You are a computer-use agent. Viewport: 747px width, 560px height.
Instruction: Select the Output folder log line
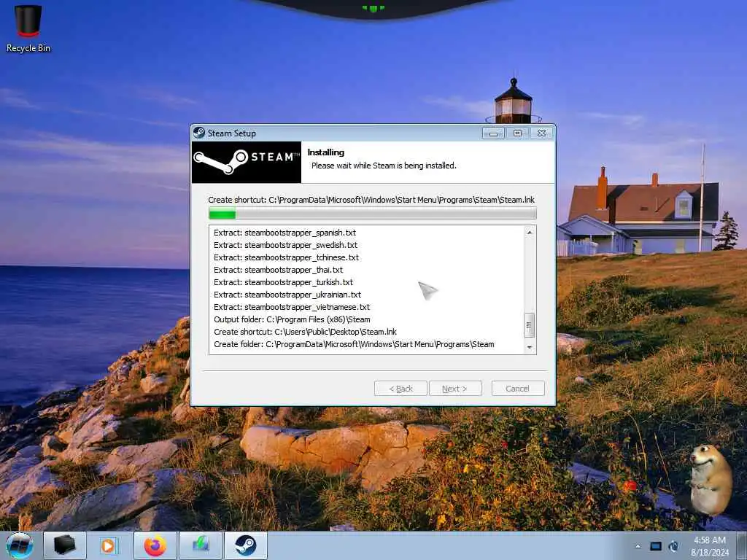tap(292, 319)
